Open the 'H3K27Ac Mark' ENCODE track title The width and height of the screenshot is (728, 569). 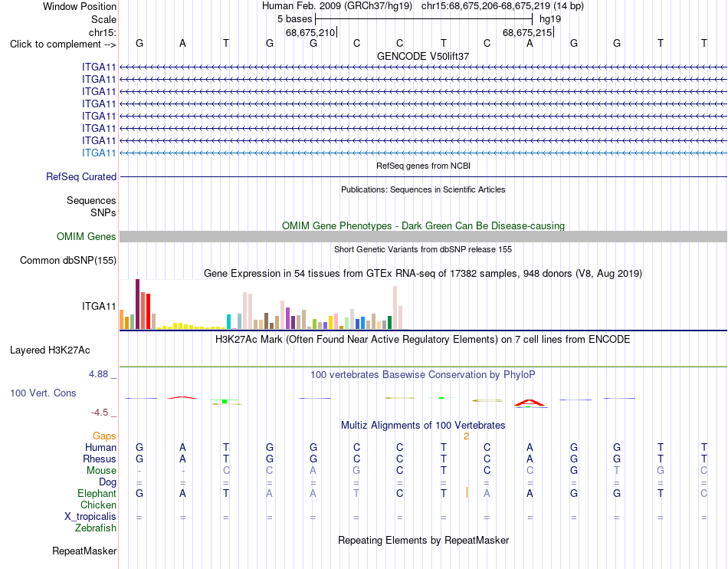click(x=423, y=340)
